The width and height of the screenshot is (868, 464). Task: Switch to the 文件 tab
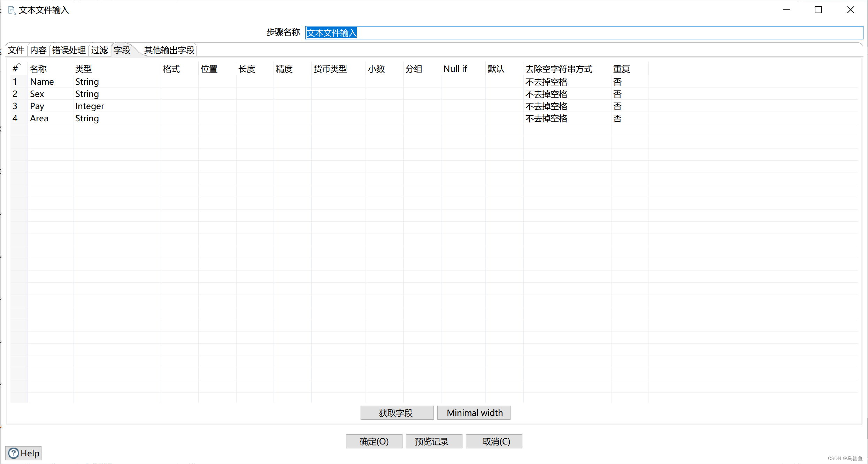tap(16, 50)
